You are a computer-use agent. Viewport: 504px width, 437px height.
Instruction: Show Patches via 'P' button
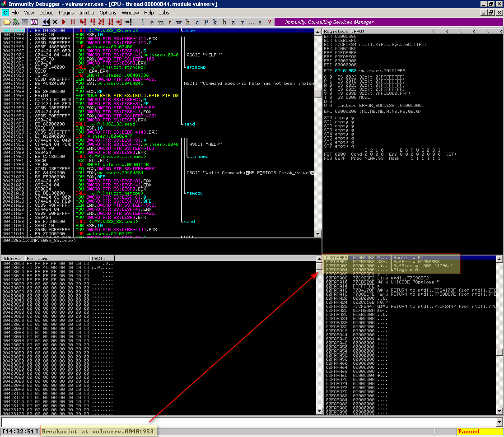click(x=206, y=22)
